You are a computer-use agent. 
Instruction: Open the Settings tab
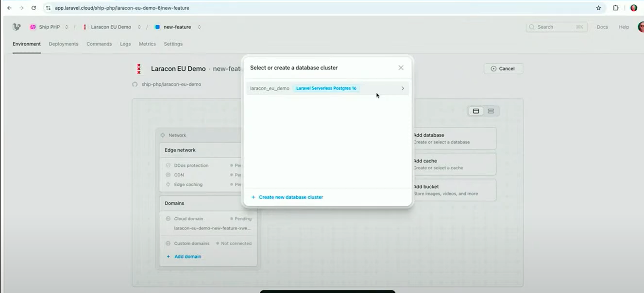click(173, 44)
